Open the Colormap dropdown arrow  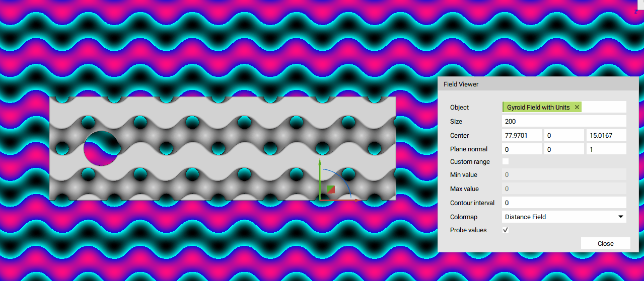(x=620, y=217)
